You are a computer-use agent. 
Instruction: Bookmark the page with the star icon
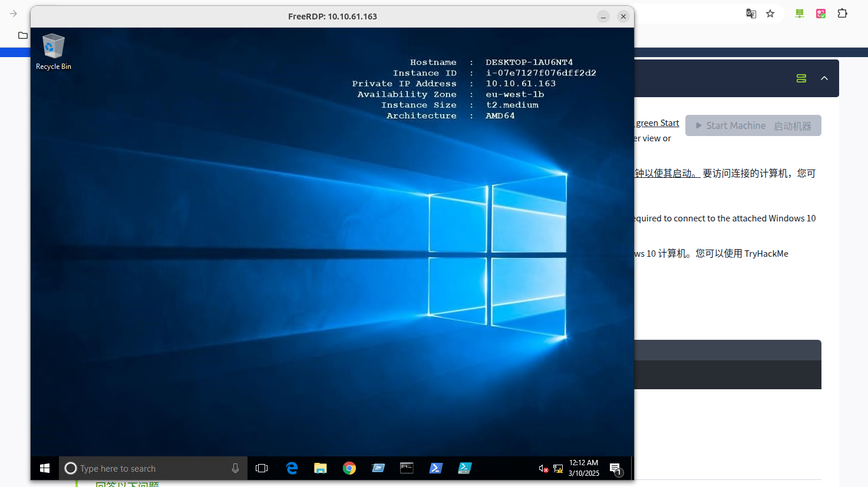pyautogui.click(x=770, y=14)
